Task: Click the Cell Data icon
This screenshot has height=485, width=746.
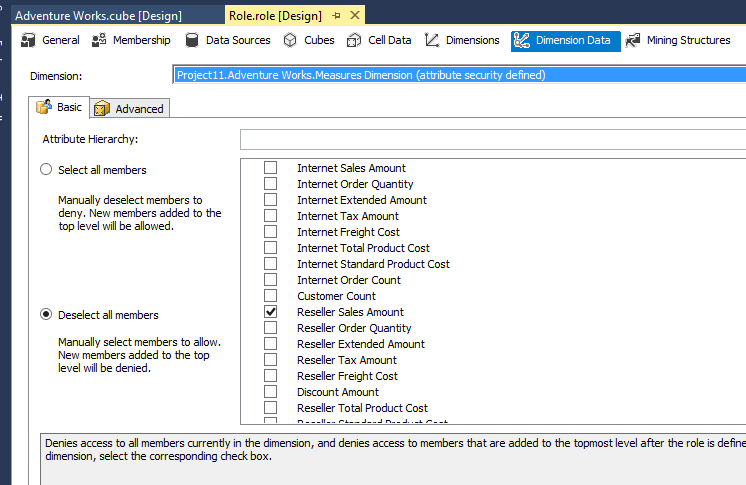Action: pyautogui.click(x=354, y=40)
